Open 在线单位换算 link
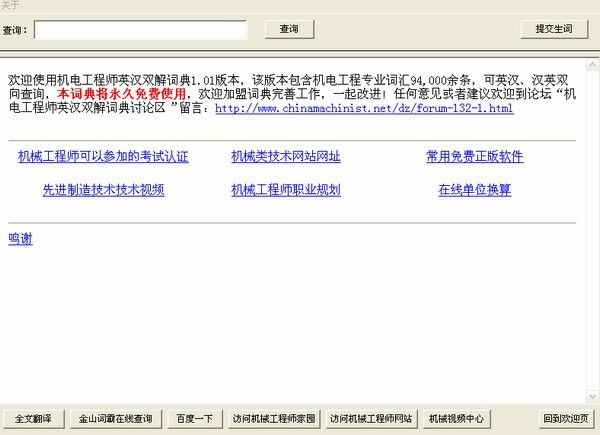Viewport: 600px width, 435px height. [x=474, y=190]
